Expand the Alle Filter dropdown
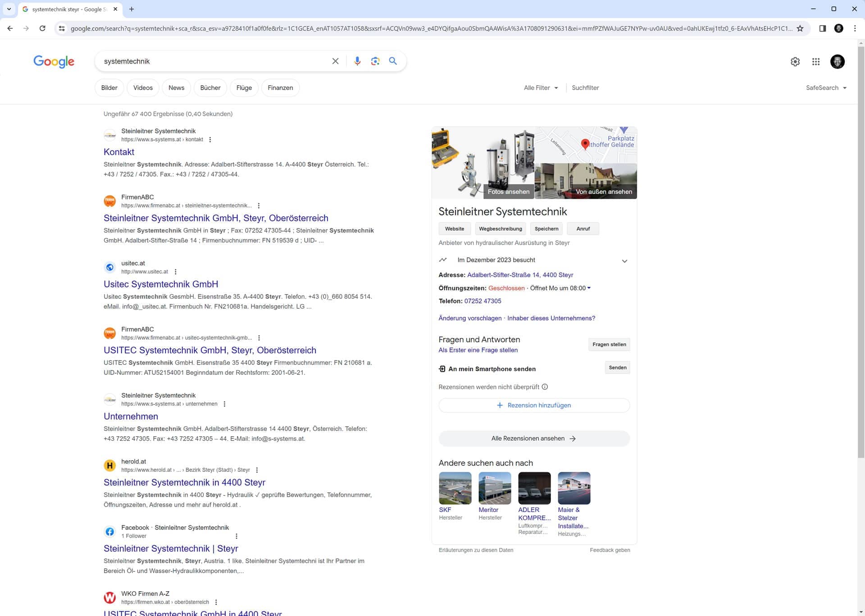 coord(541,88)
